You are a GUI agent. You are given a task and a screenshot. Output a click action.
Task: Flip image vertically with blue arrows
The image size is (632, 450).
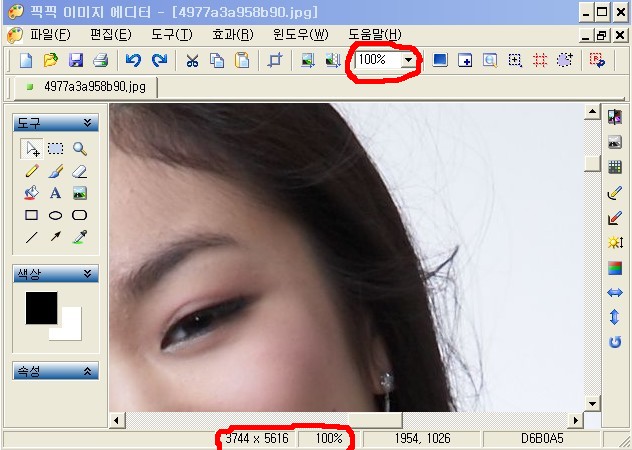615,317
